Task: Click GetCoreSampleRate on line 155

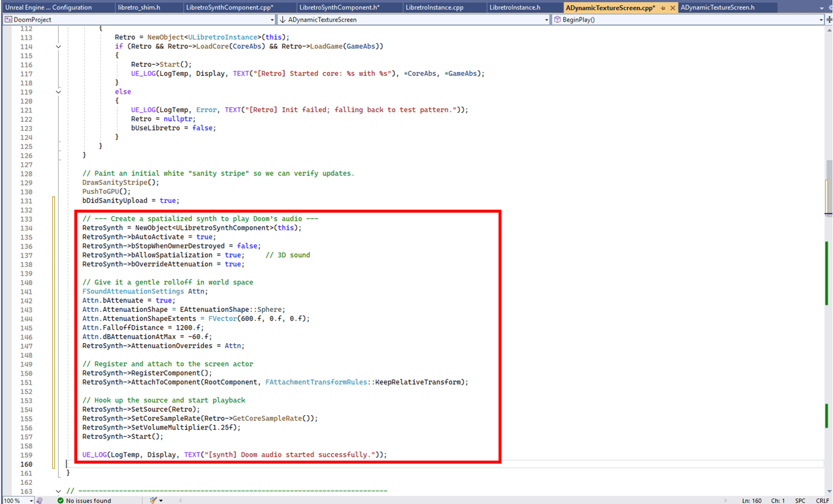Action: pos(267,419)
